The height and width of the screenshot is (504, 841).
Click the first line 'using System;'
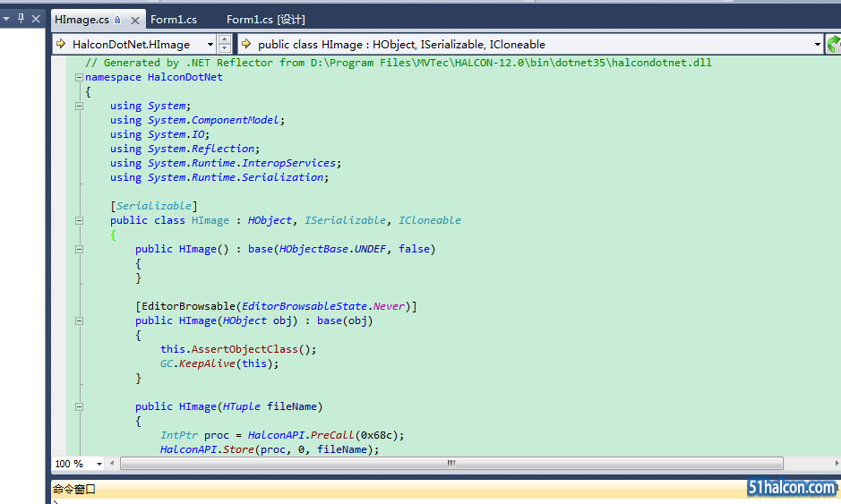pos(150,106)
